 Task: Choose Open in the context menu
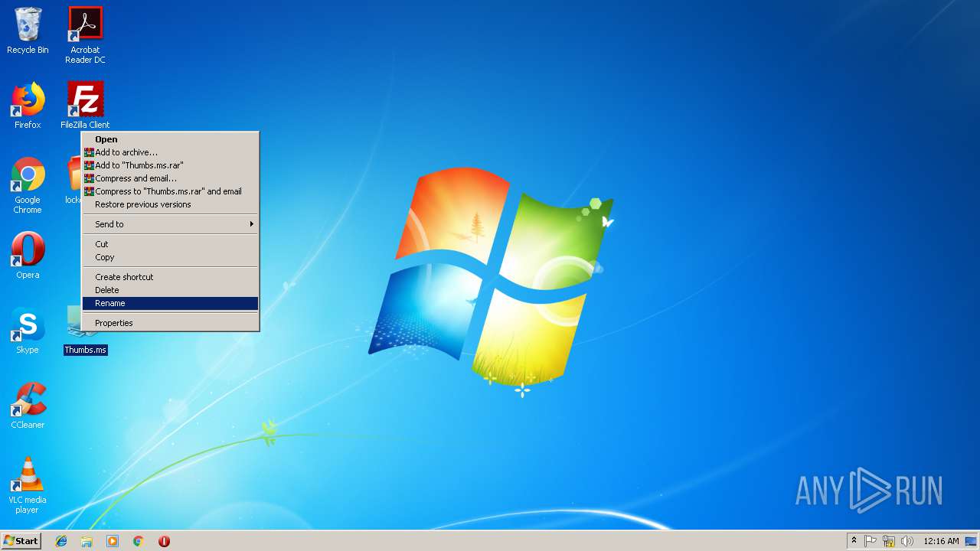click(x=170, y=139)
